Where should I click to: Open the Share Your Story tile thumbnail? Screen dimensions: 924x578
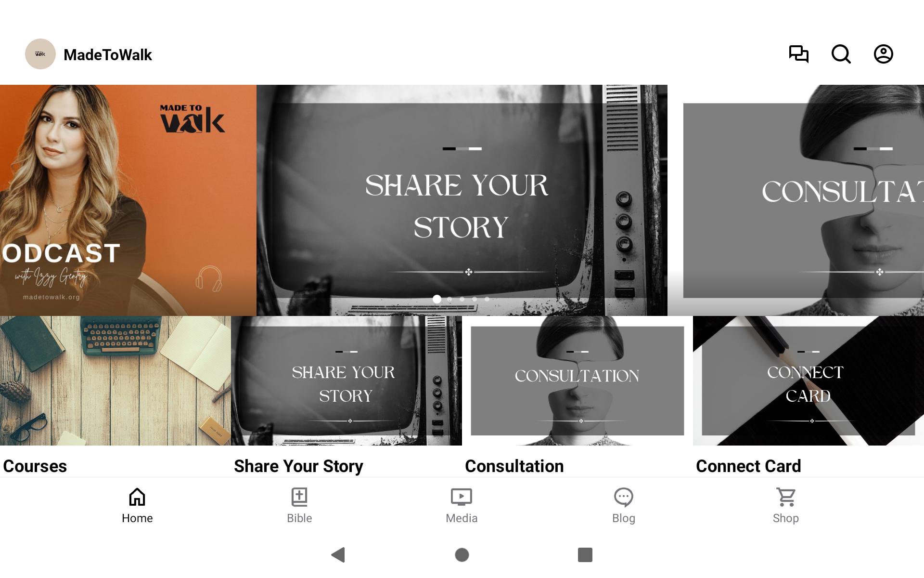click(346, 381)
